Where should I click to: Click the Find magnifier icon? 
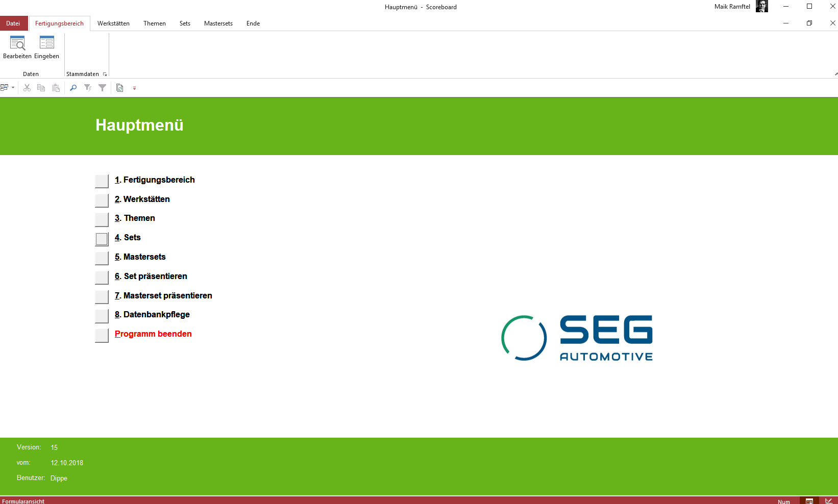(73, 88)
